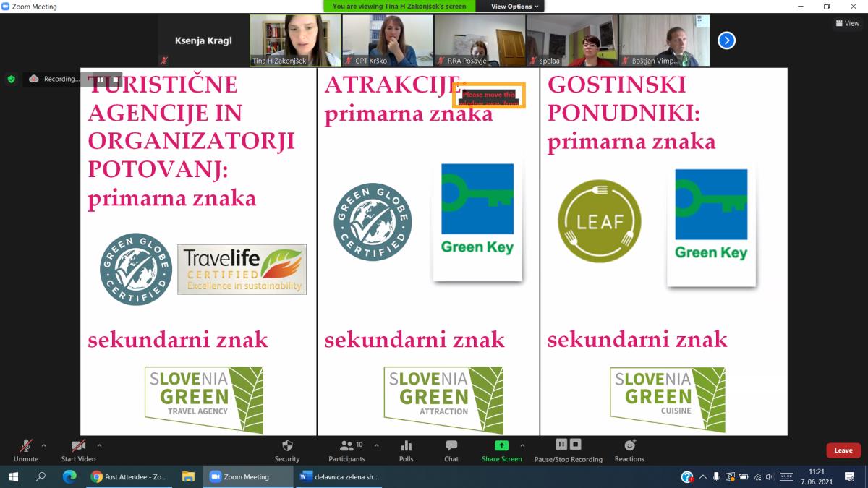
Task: Click the green Share Screen icon
Action: 501,446
